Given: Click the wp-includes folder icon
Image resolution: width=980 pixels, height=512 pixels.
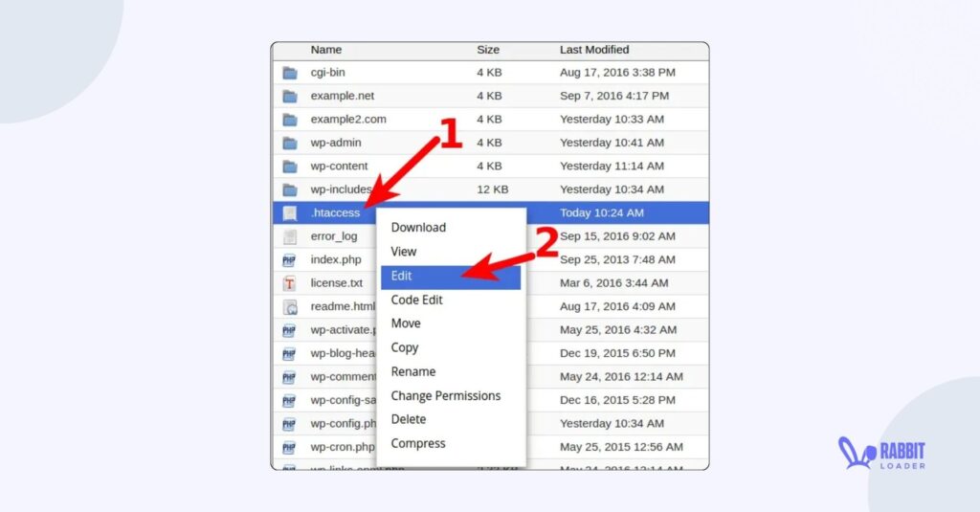Looking at the screenshot, I should 289,190.
